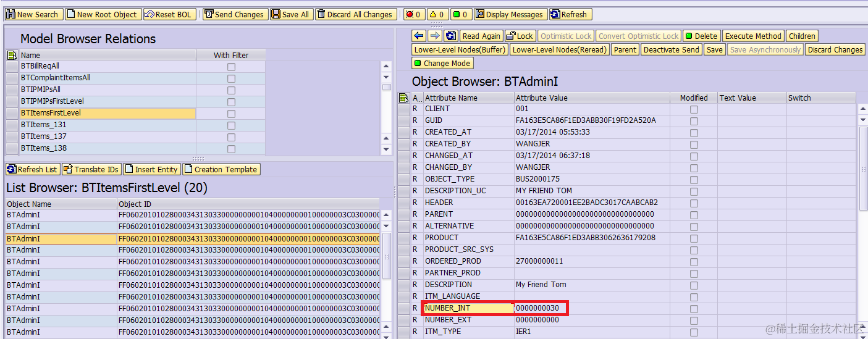868x339 pixels.
Task: Click the With Filter column header
Action: [x=231, y=55]
